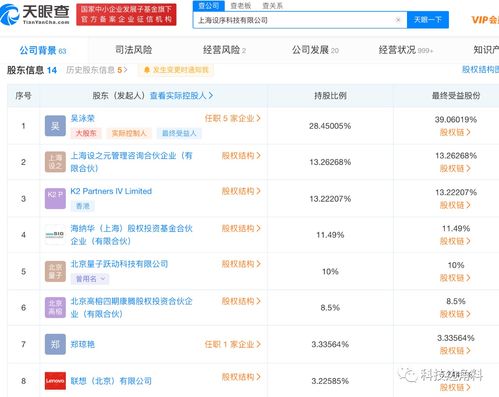The height and width of the screenshot is (397, 499).
Task: Clear the search box with X icon
Action: 398,20
